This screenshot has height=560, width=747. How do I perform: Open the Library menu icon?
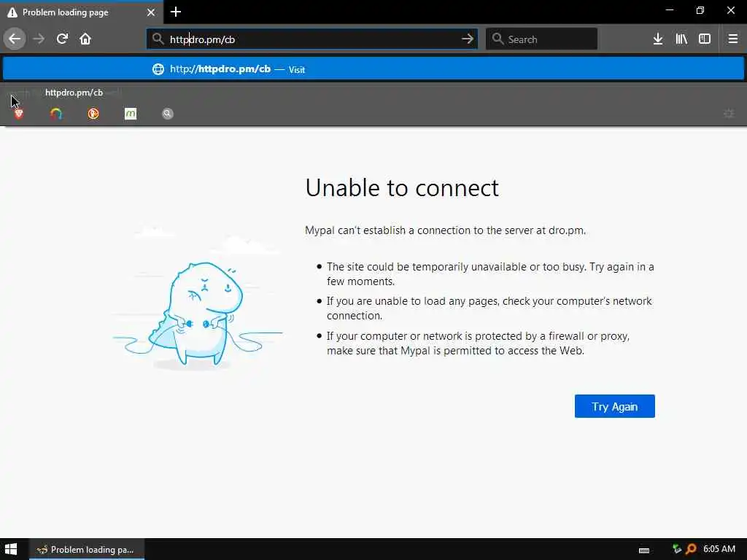tap(681, 39)
